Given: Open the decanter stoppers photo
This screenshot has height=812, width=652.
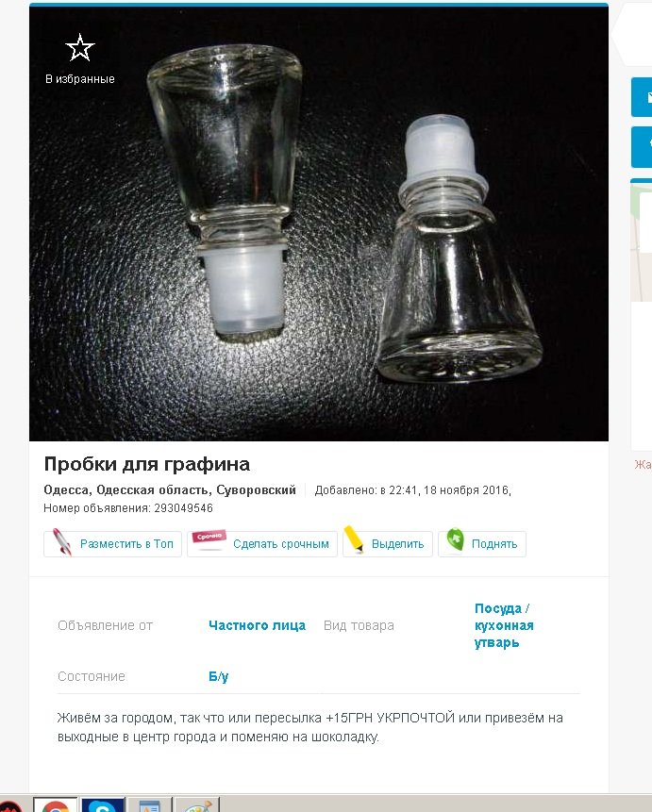Looking at the screenshot, I should 319,224.
